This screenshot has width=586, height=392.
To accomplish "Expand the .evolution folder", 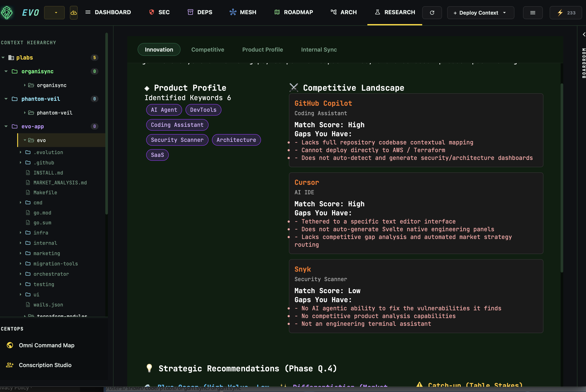I will pyautogui.click(x=20, y=152).
